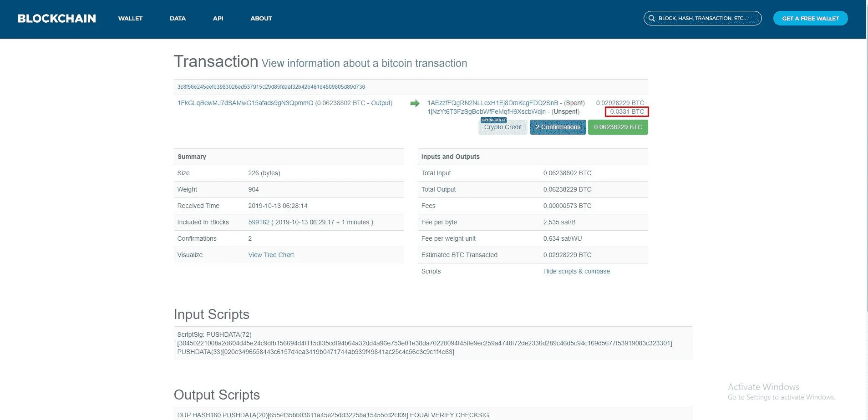868x420 pixels.
Task: Focus the block, hash, transaction search field
Action: [x=702, y=18]
